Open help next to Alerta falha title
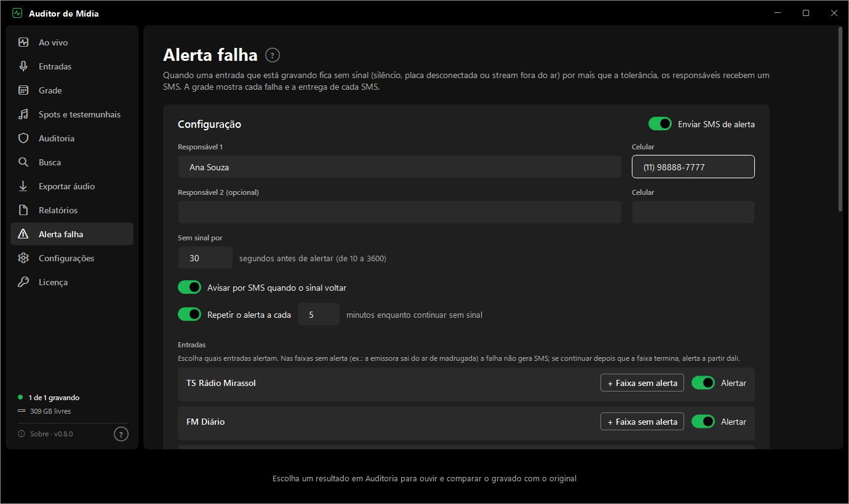This screenshot has height=504, width=849. [273, 55]
